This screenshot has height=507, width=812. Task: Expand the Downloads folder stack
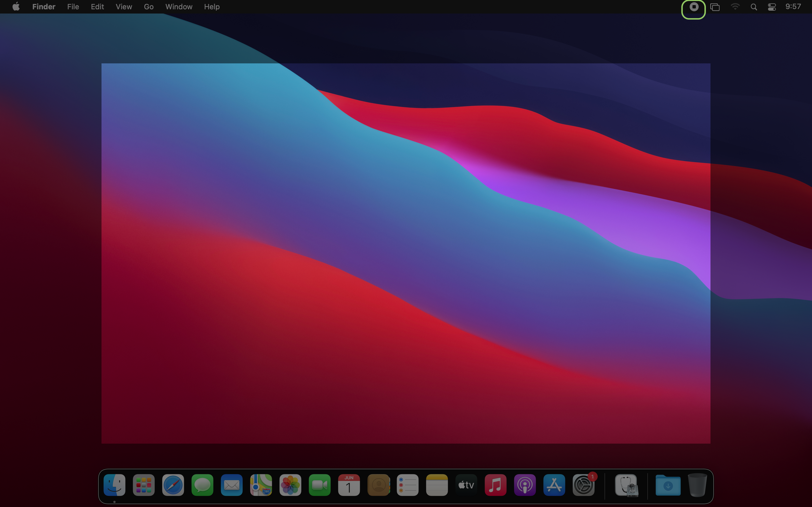[x=668, y=485]
